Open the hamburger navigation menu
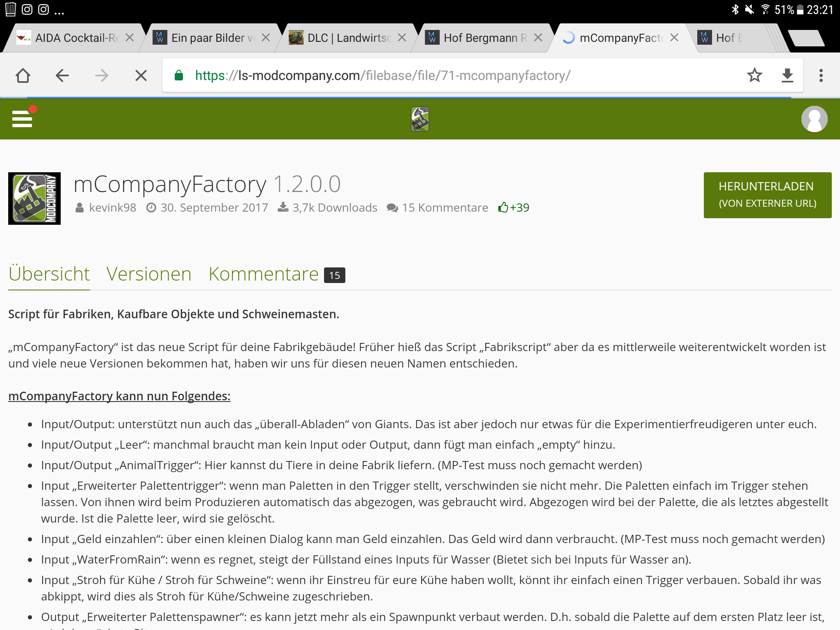The width and height of the screenshot is (840, 630). [x=22, y=119]
